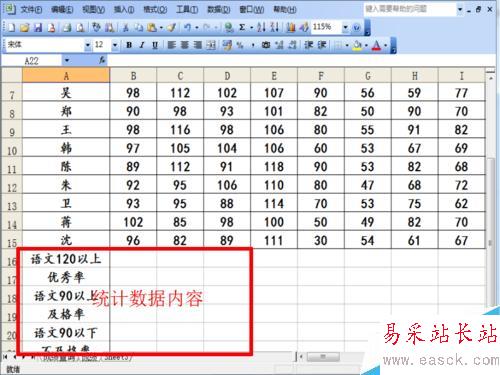Select column A header
Screen dimensions: 500x375
pos(66,76)
